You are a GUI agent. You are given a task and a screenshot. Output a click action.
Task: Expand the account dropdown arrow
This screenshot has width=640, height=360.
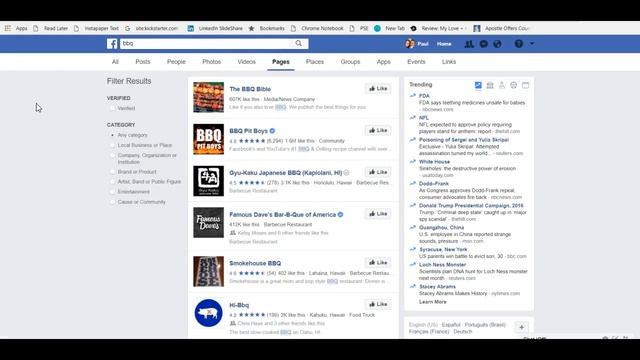[532, 43]
